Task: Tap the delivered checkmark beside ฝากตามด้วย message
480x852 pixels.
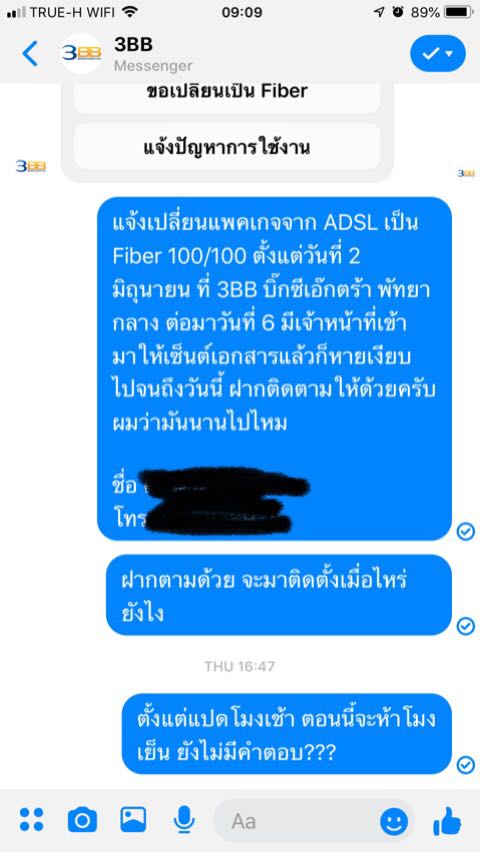Action: [x=465, y=626]
